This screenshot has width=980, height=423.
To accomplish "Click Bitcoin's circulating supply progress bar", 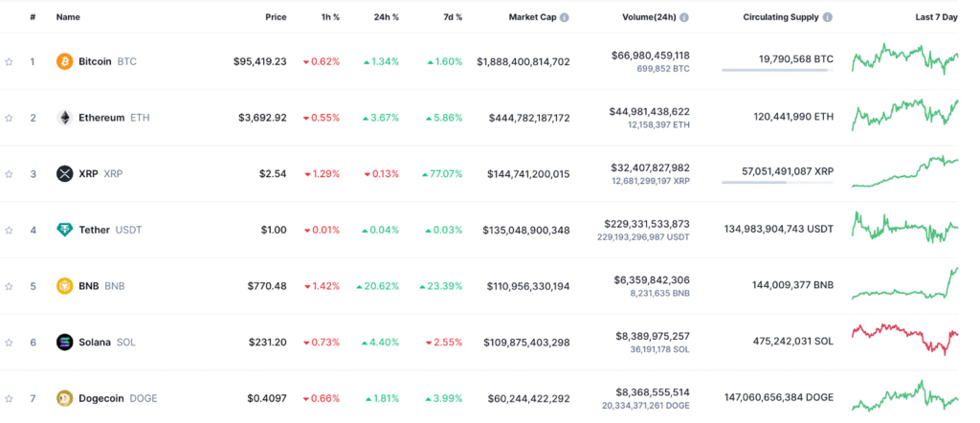I will pyautogui.click(x=776, y=70).
